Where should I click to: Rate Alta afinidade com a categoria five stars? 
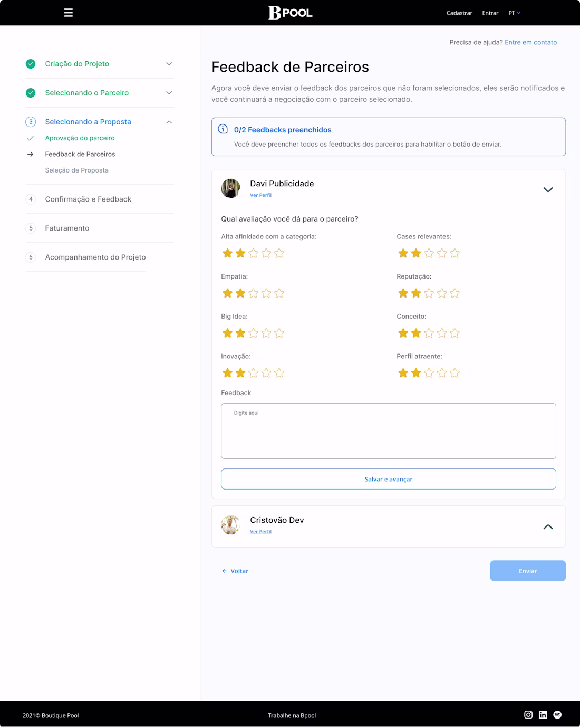[x=279, y=253]
